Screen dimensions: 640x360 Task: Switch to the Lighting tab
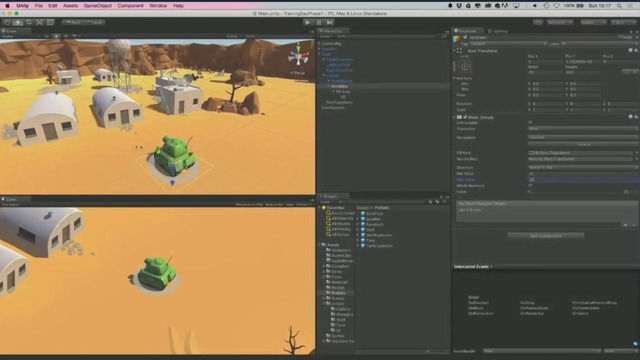pos(499,31)
